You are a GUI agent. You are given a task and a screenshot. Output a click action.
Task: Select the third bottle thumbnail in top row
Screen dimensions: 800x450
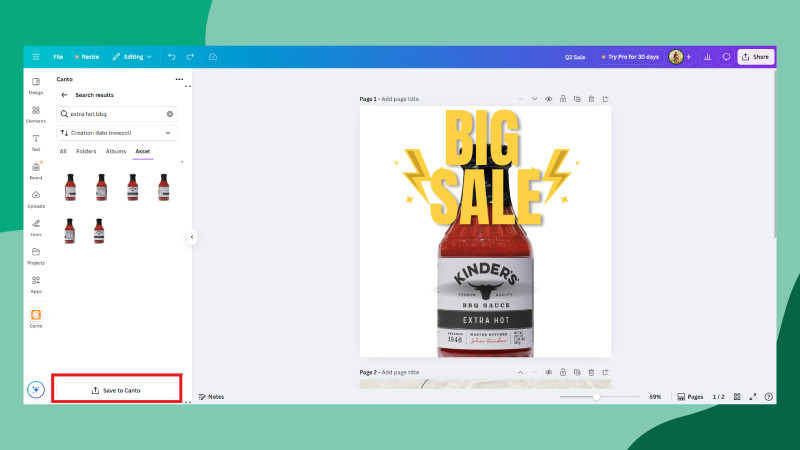click(x=133, y=187)
